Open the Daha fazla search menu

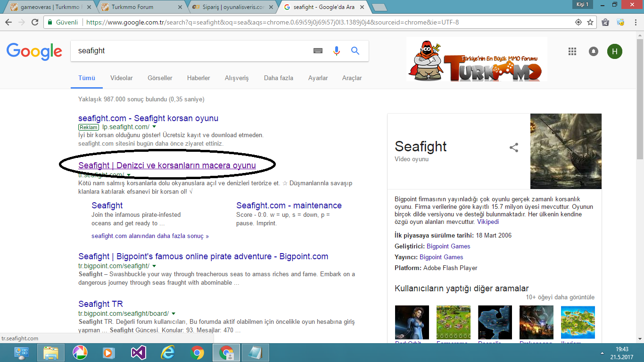[x=279, y=78]
